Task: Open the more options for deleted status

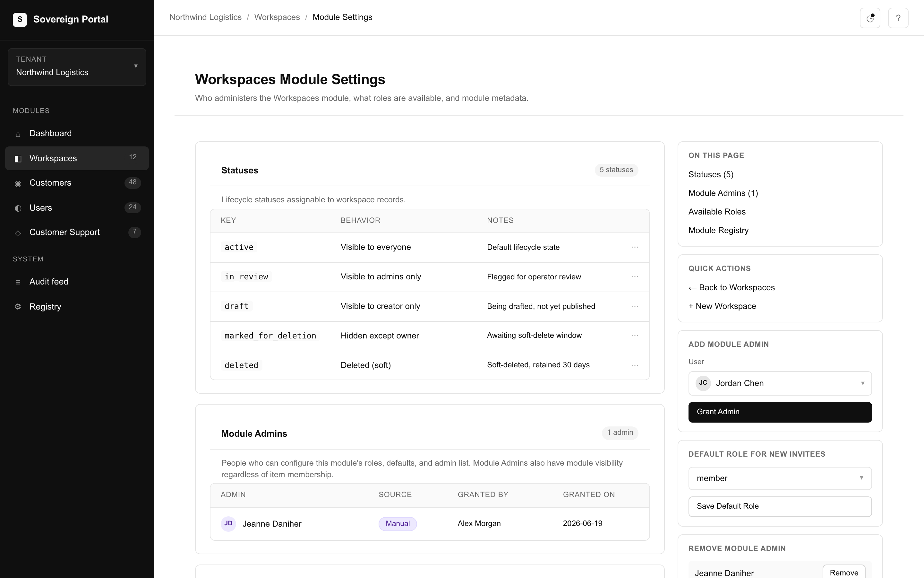Action: pyautogui.click(x=635, y=365)
